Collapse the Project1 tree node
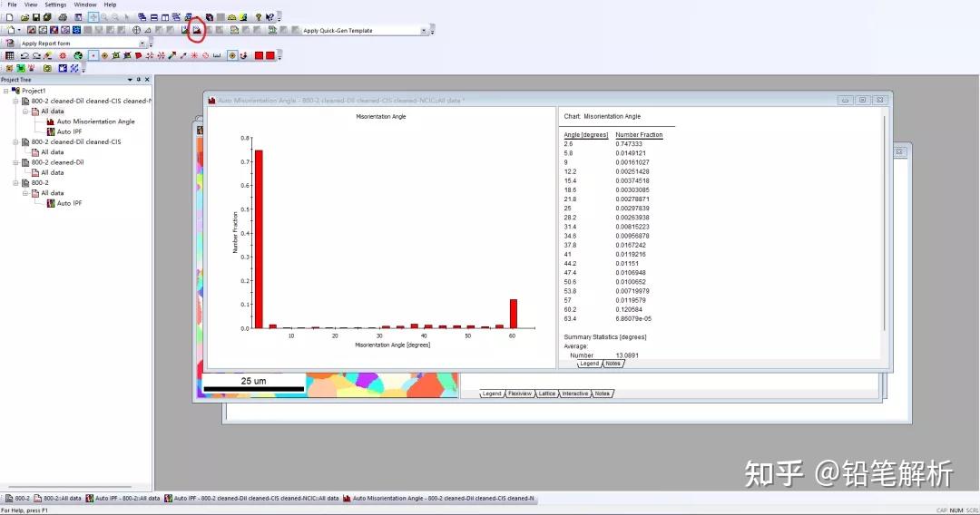This screenshot has width=980, height=515. [5, 91]
